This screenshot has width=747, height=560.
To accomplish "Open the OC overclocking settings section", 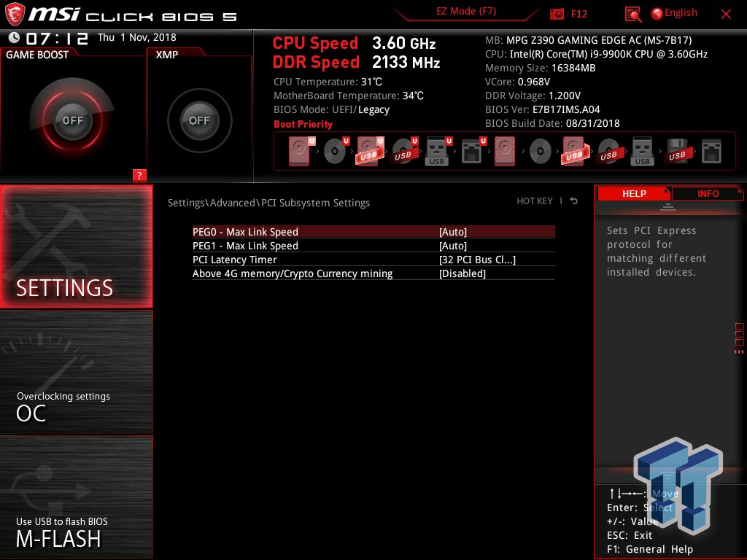I will (76, 372).
